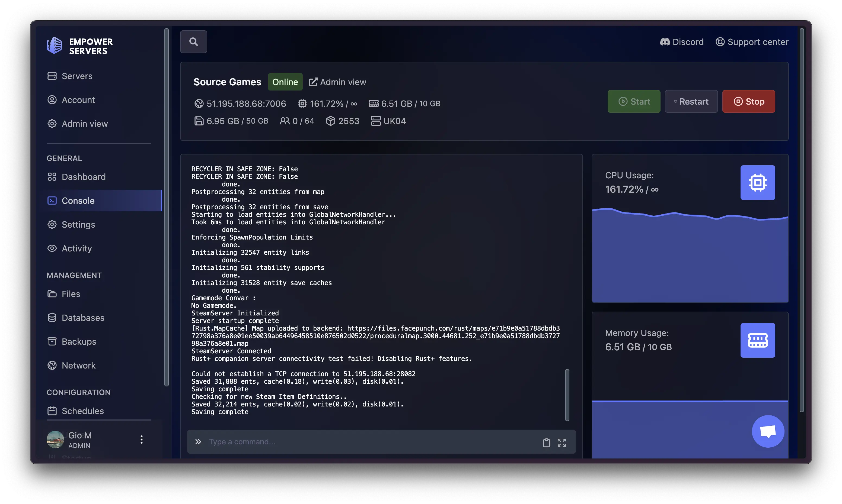This screenshot has width=842, height=504.
Task: Copy console output with the clipboard icon
Action: point(546,442)
